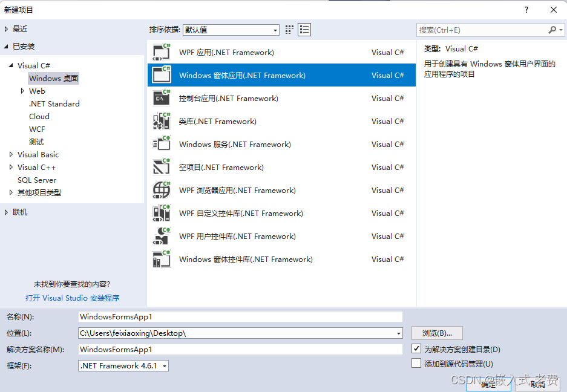Click the 控制台应用(.NET Framework) template icon
The image size is (567, 392).
tap(161, 98)
